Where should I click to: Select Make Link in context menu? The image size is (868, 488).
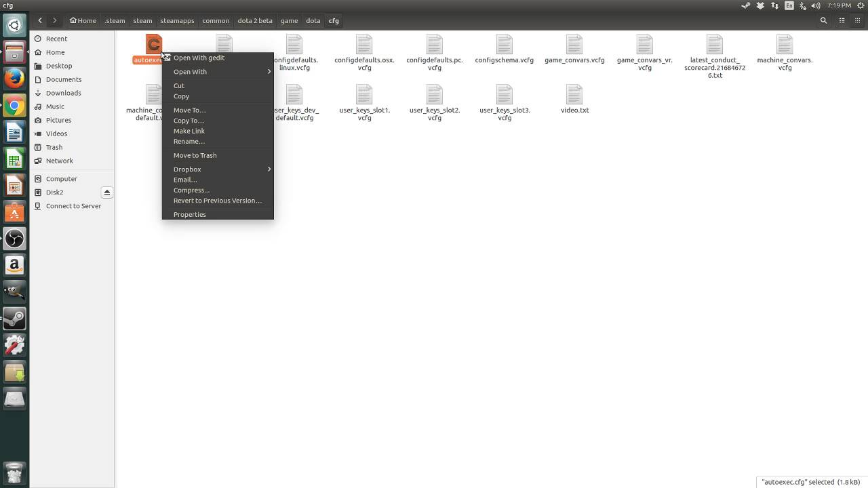point(218,131)
